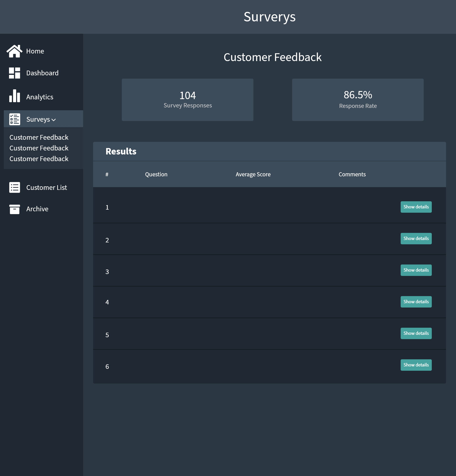Click row number 6 in results
The image size is (456, 476).
[x=107, y=366]
